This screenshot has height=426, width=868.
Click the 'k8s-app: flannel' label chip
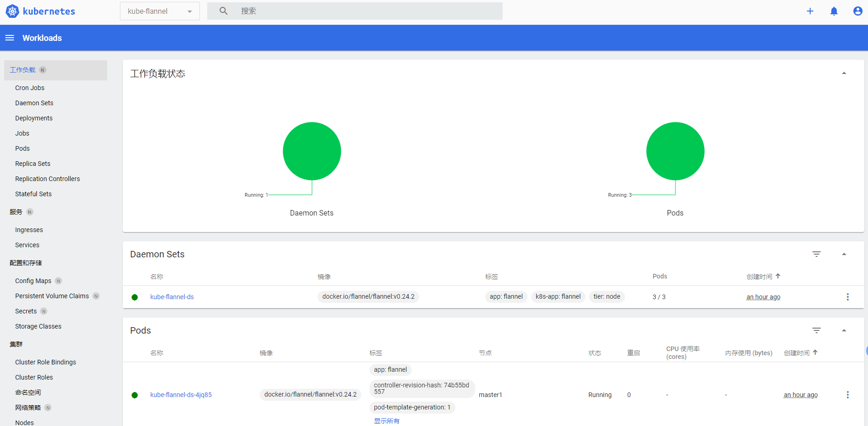coord(558,296)
